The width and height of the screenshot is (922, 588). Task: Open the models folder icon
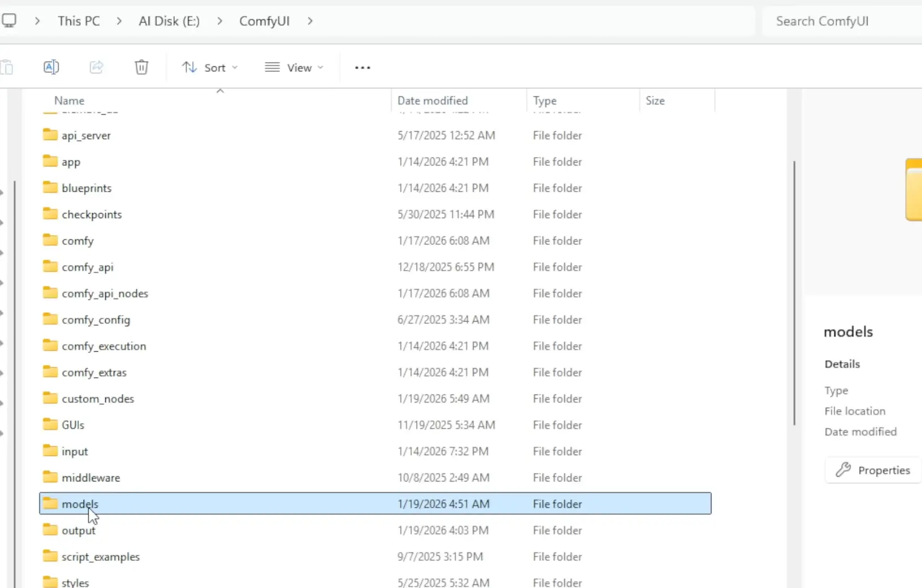click(x=49, y=503)
